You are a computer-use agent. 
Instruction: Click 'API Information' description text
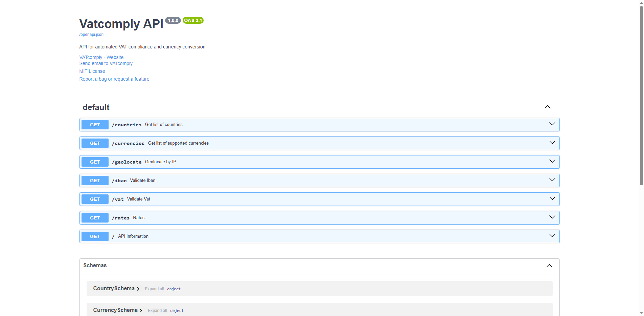point(133,236)
